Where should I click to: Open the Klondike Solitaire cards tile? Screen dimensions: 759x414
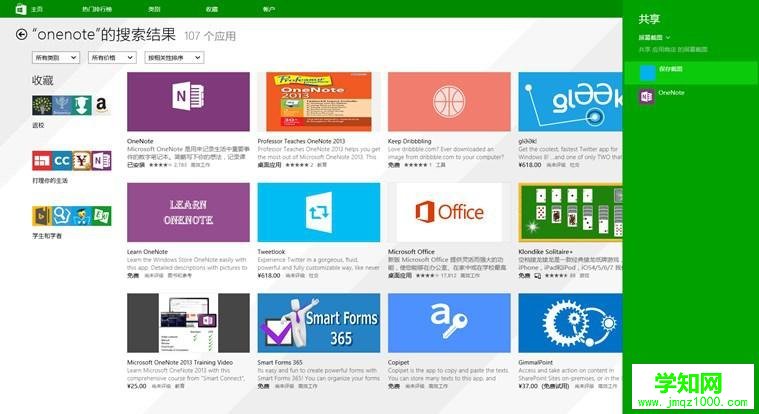point(570,212)
